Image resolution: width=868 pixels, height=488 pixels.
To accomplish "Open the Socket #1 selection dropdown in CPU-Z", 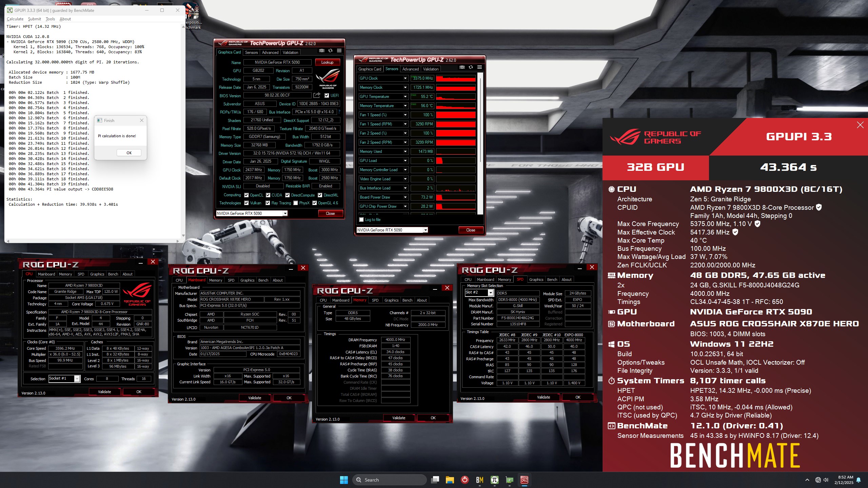I will pyautogui.click(x=77, y=379).
